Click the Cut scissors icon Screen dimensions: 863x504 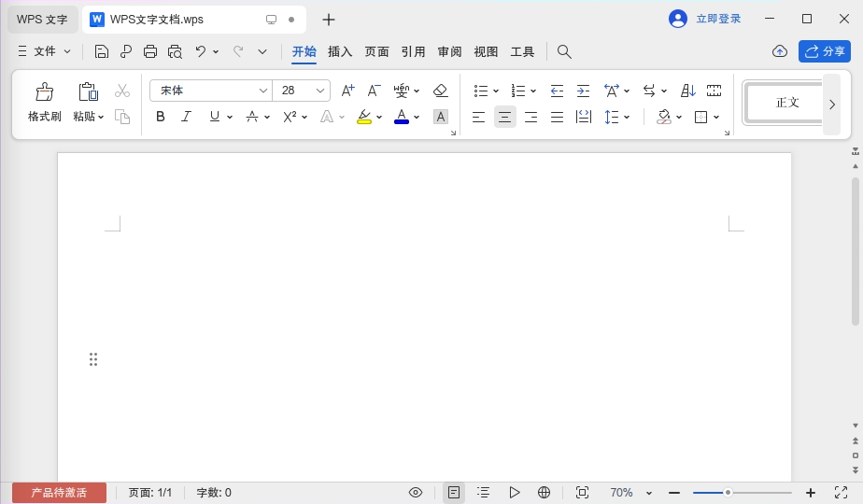point(122,91)
